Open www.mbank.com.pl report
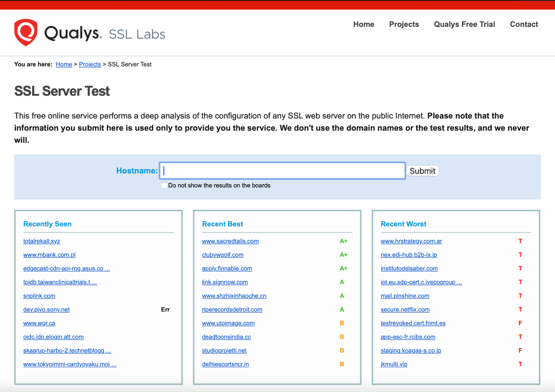Screen dimensions: 555x392 pos(49,255)
